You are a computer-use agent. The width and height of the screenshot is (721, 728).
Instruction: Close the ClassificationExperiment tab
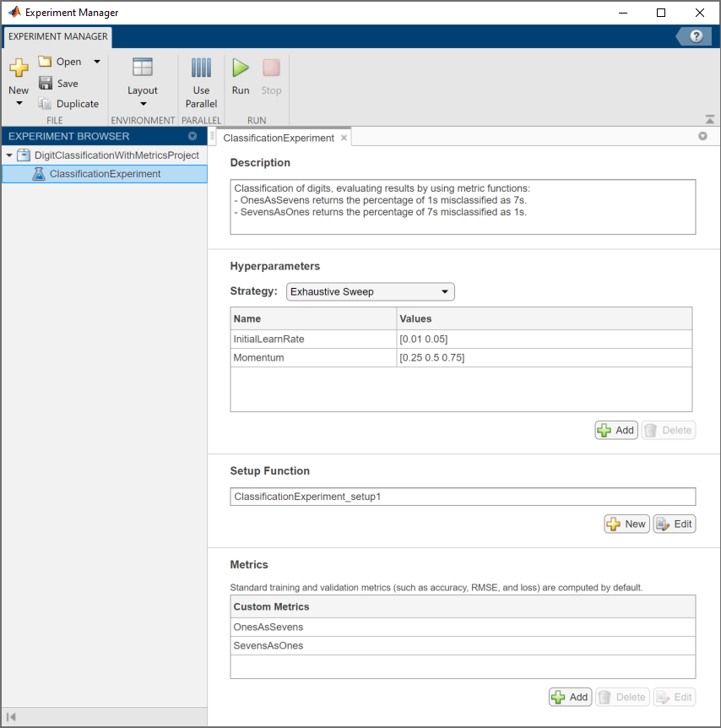344,138
